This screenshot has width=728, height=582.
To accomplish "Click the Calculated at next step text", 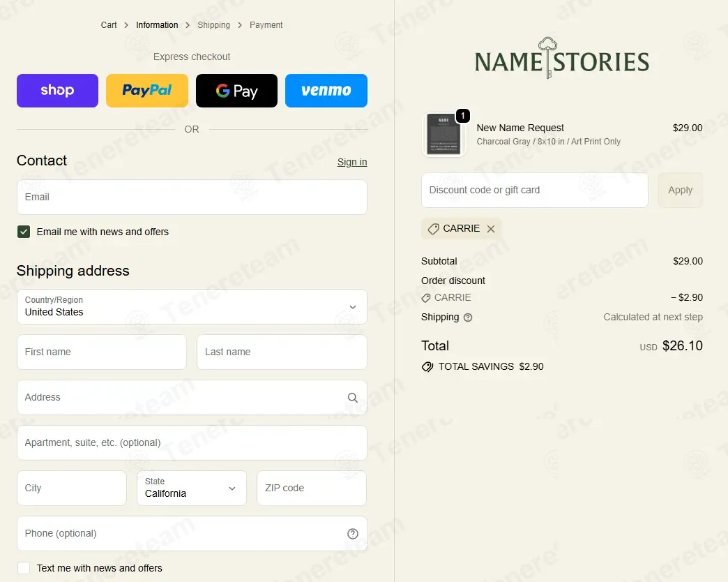I will (653, 317).
